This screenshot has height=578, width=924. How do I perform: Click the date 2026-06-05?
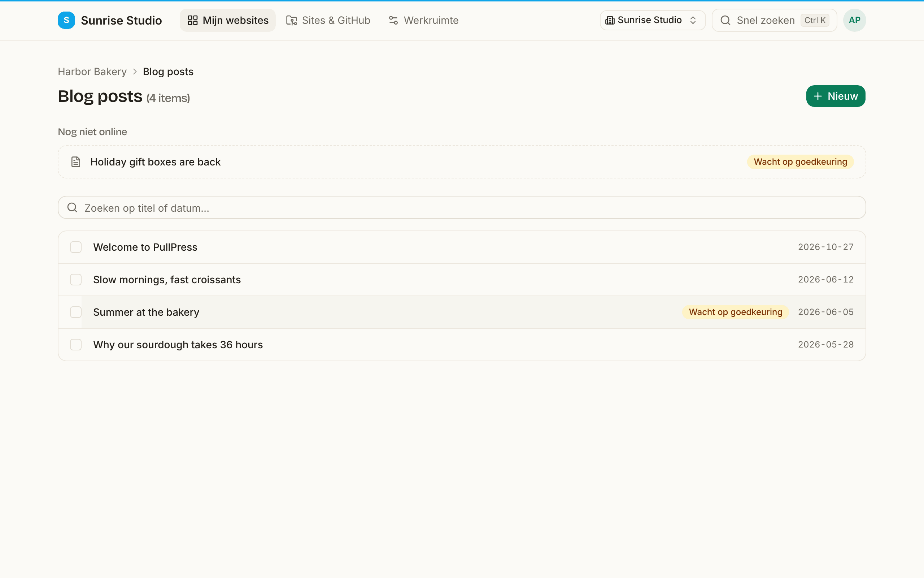(826, 312)
